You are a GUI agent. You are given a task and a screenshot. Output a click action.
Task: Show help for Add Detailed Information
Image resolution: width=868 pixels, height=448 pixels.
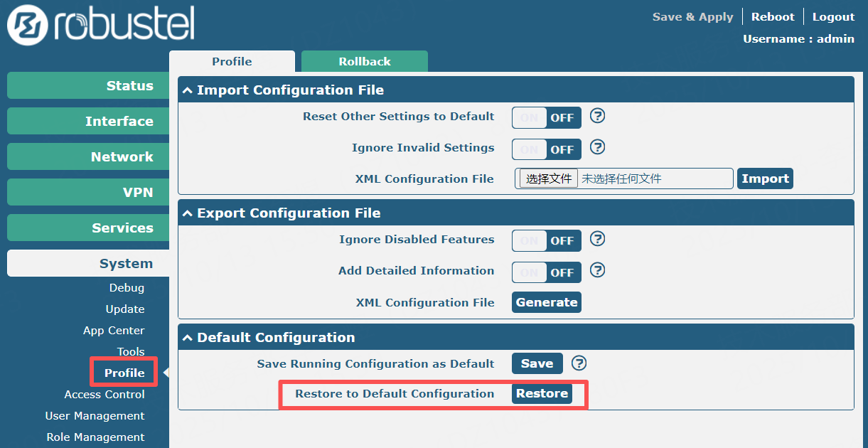(x=598, y=270)
